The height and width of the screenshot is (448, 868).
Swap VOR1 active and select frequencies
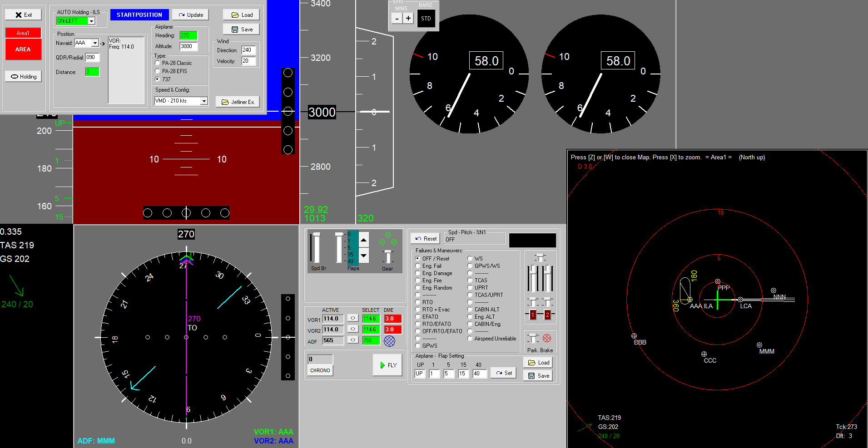point(353,318)
